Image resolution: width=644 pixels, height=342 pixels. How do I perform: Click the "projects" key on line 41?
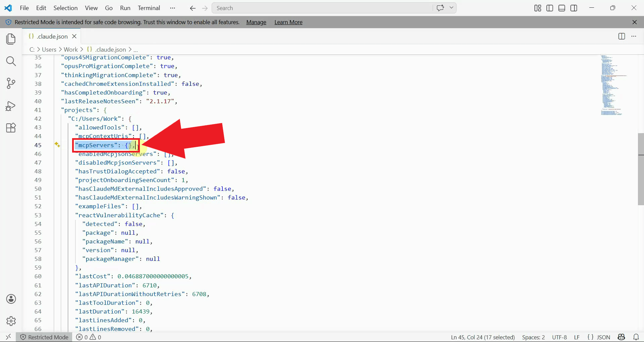pos(78,110)
